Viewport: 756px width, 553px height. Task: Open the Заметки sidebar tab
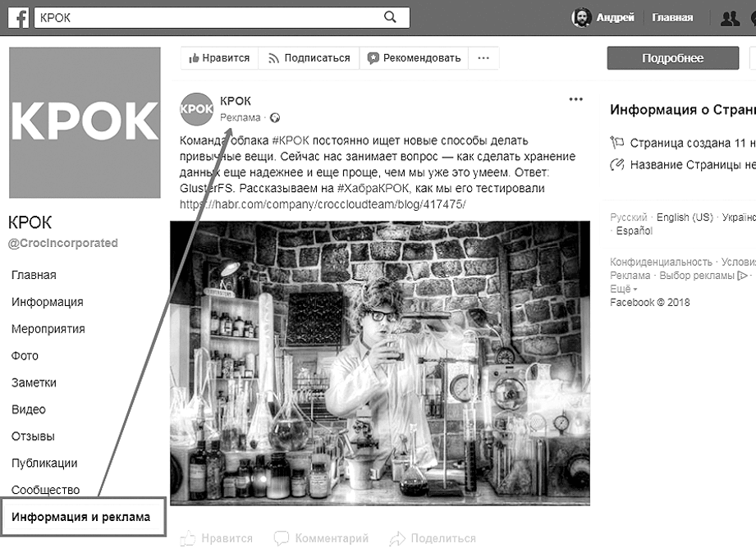point(34,383)
